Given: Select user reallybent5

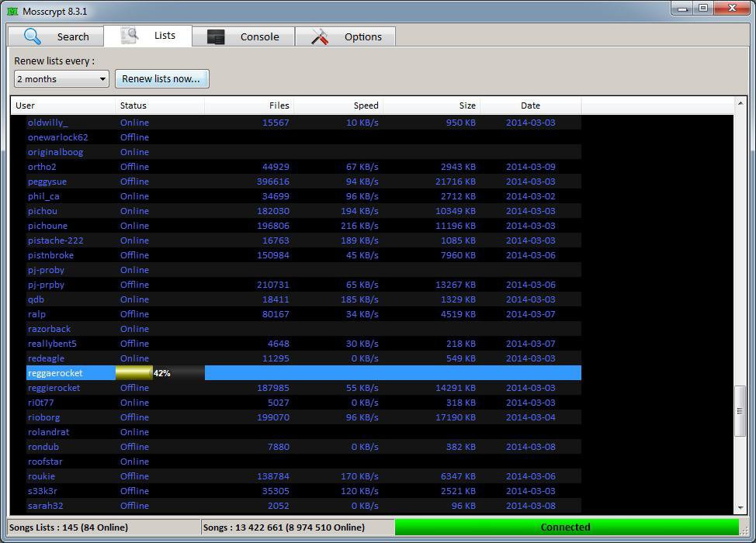Looking at the screenshot, I should click(52, 344).
